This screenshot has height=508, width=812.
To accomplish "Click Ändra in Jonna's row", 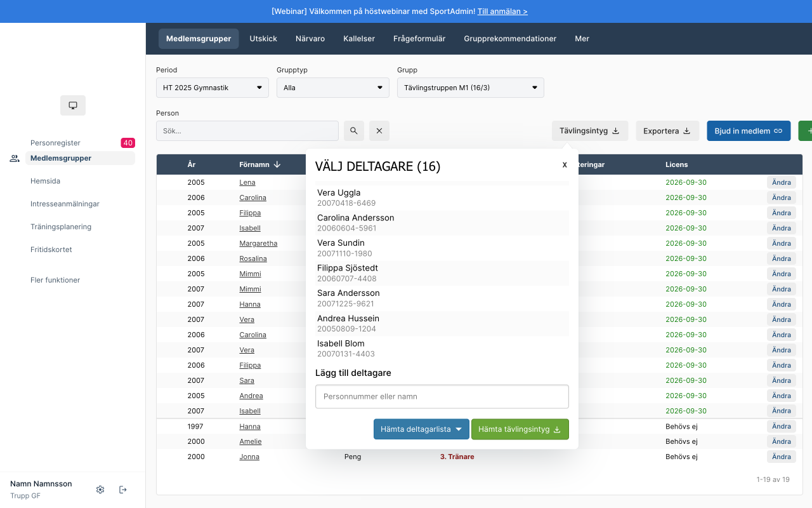I will click(782, 457).
